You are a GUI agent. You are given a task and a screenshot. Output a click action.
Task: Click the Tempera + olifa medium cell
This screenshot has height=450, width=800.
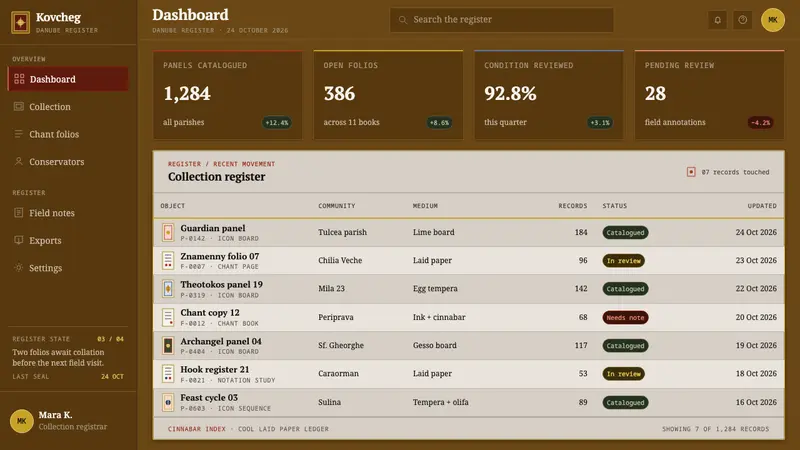(x=440, y=402)
